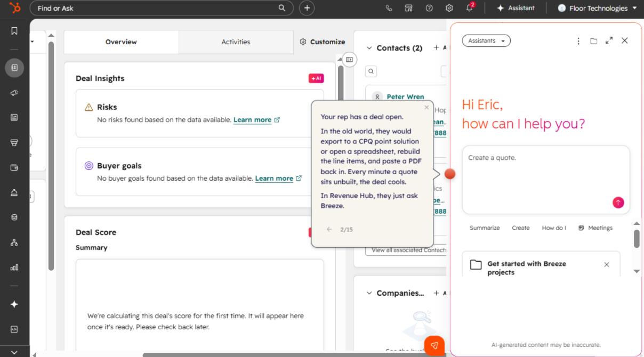Collapse the Companies section

[369, 293]
